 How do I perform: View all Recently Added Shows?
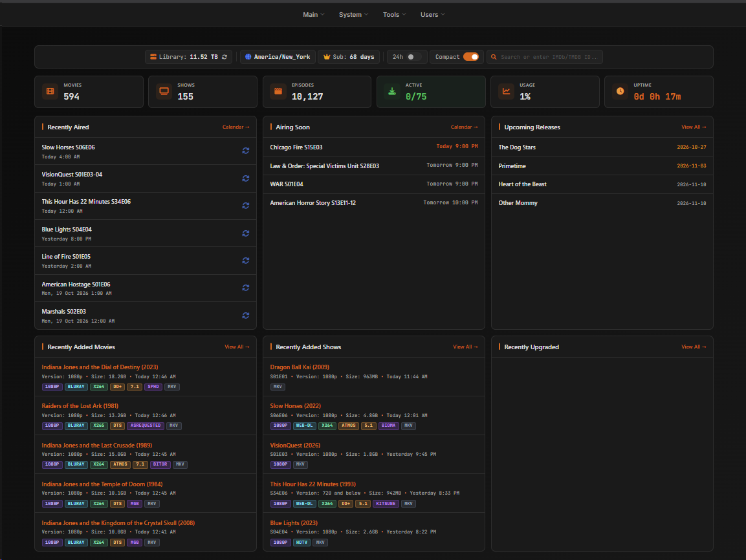click(x=465, y=347)
